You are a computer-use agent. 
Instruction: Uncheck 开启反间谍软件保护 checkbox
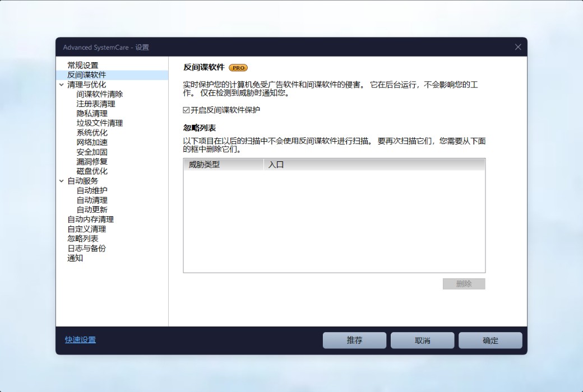[x=186, y=110]
